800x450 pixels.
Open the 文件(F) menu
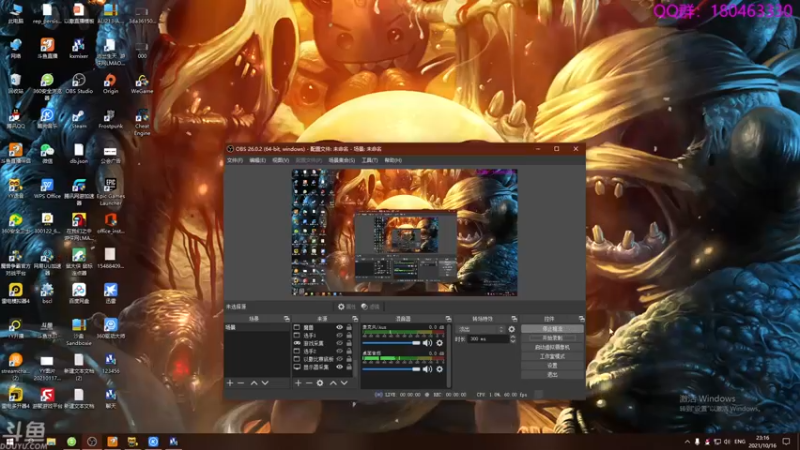235,160
